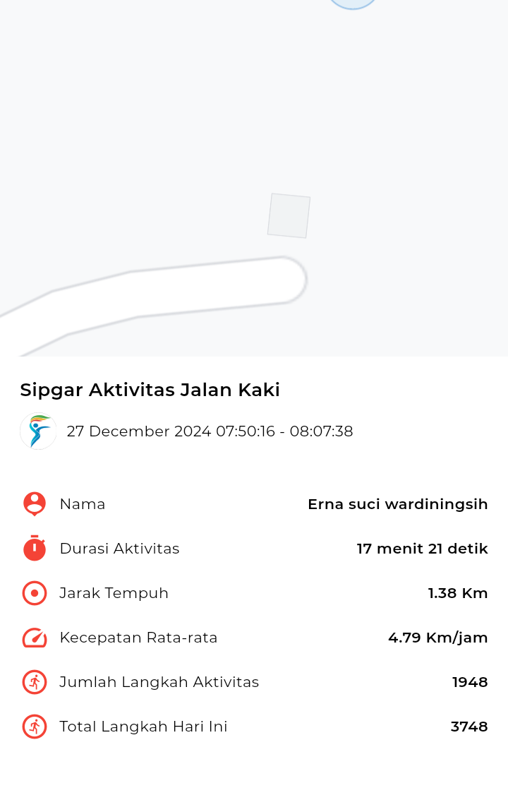Viewport: 508px width, 812px height.
Task: Click the name Erna suci wardiningsih
Action: click(x=398, y=504)
